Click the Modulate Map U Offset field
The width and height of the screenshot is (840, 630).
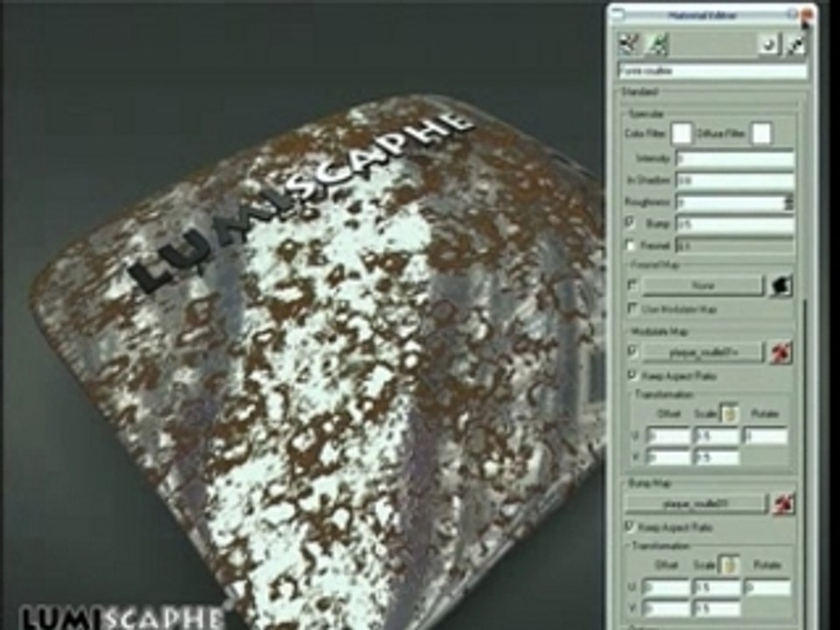coord(668,436)
